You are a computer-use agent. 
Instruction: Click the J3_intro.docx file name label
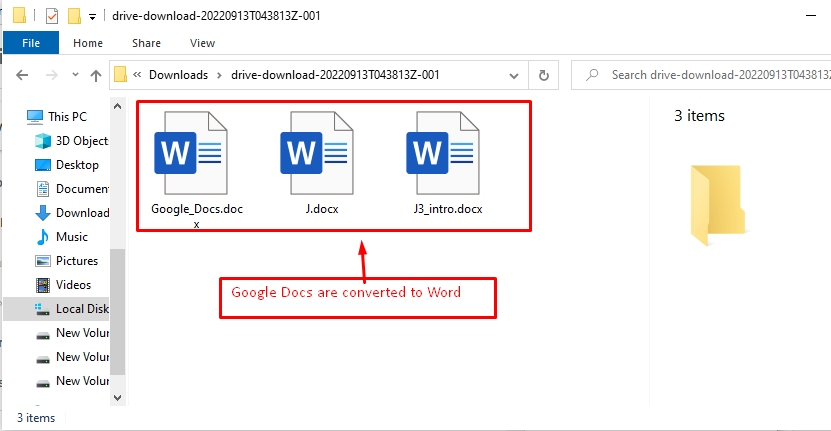448,209
